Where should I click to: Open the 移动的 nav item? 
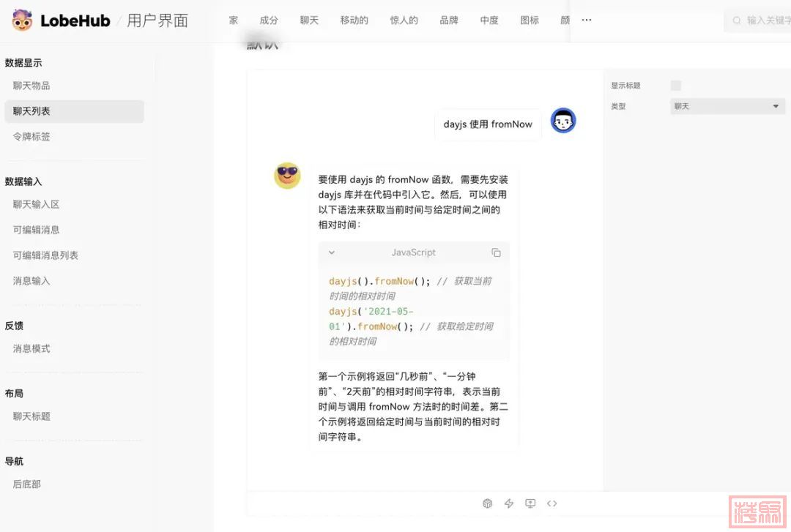point(354,20)
